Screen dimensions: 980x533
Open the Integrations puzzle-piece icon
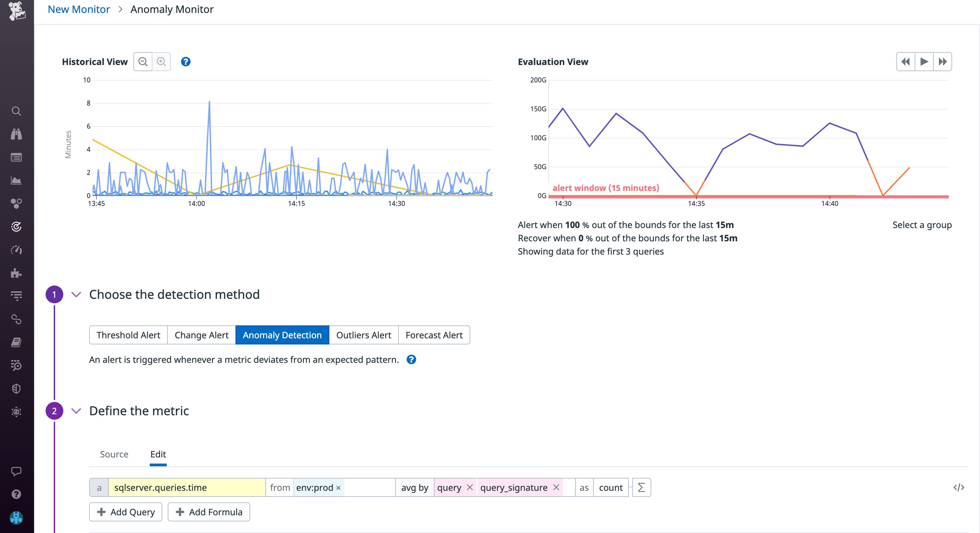pyautogui.click(x=17, y=273)
